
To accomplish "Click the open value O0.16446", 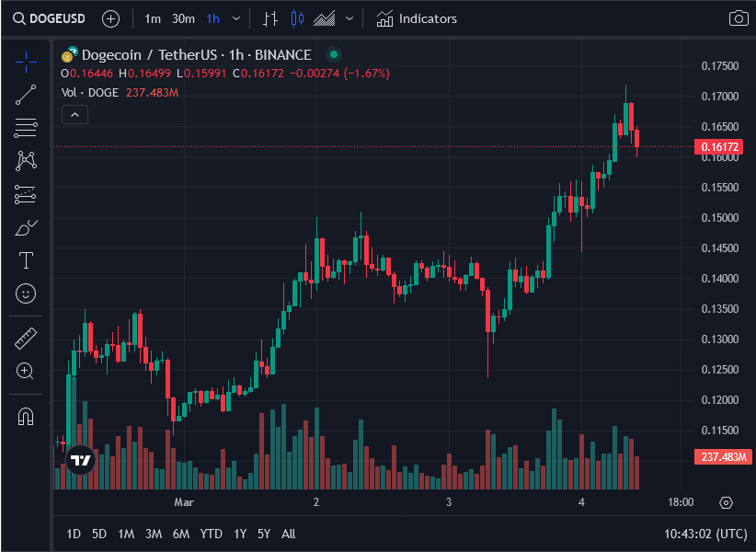I will [86, 74].
